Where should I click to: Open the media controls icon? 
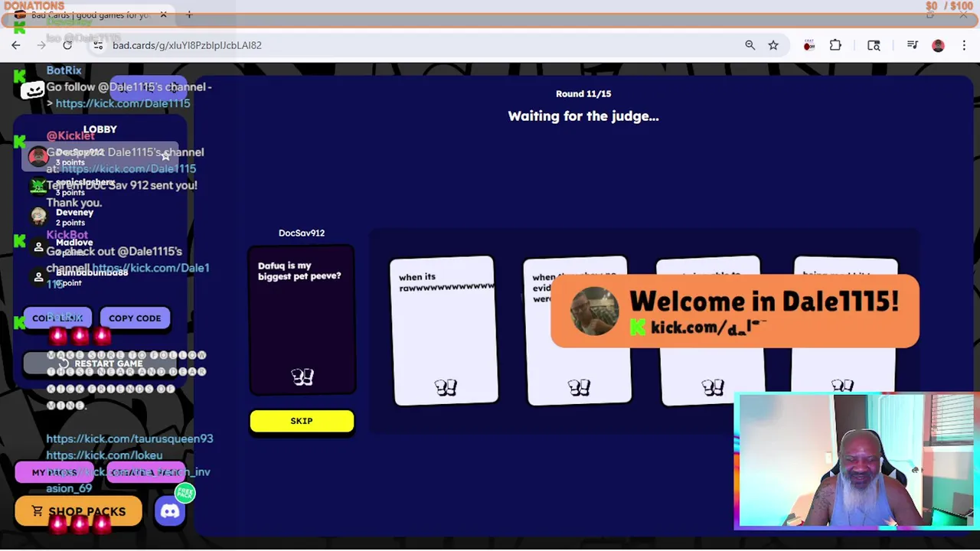tap(912, 45)
